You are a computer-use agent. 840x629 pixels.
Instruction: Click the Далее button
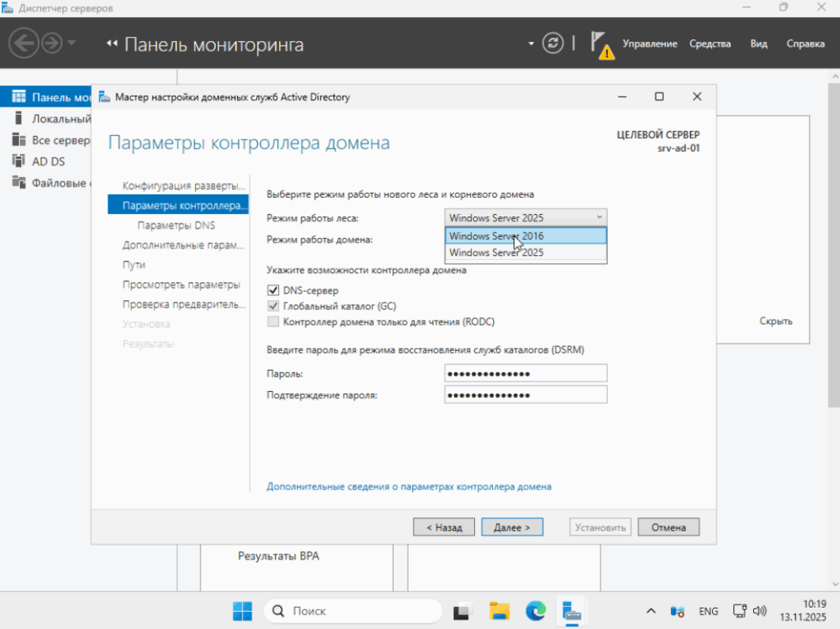[x=512, y=527]
